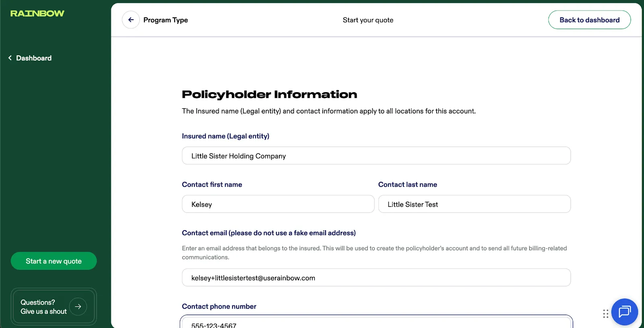Click the Contact last name field

point(474,204)
